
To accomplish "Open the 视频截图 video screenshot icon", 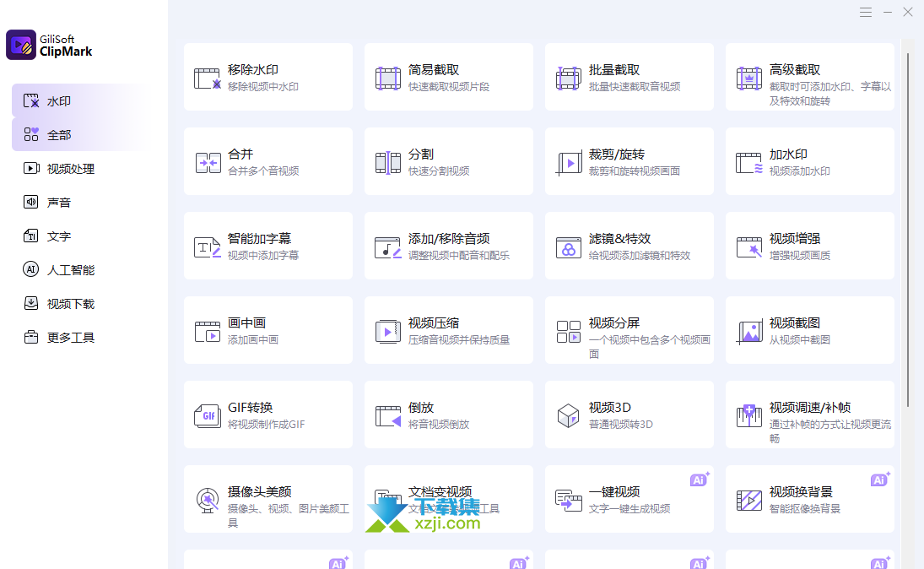I will pos(749,332).
